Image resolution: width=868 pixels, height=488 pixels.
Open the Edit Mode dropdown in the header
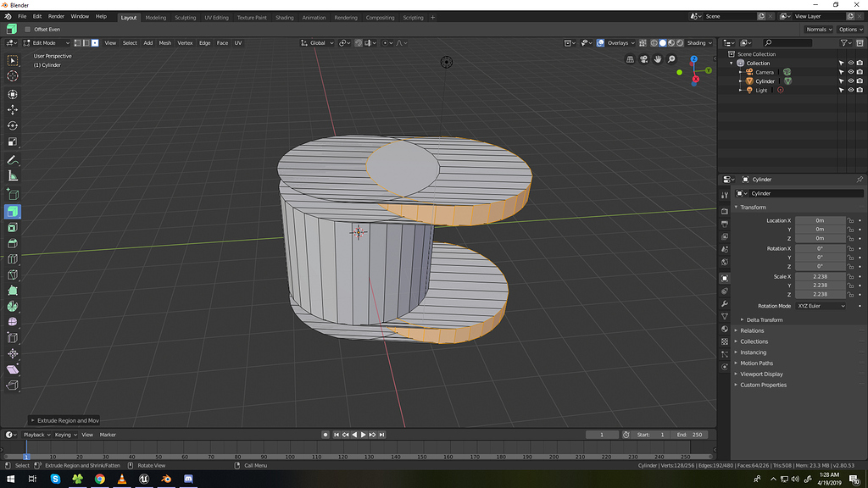click(47, 42)
